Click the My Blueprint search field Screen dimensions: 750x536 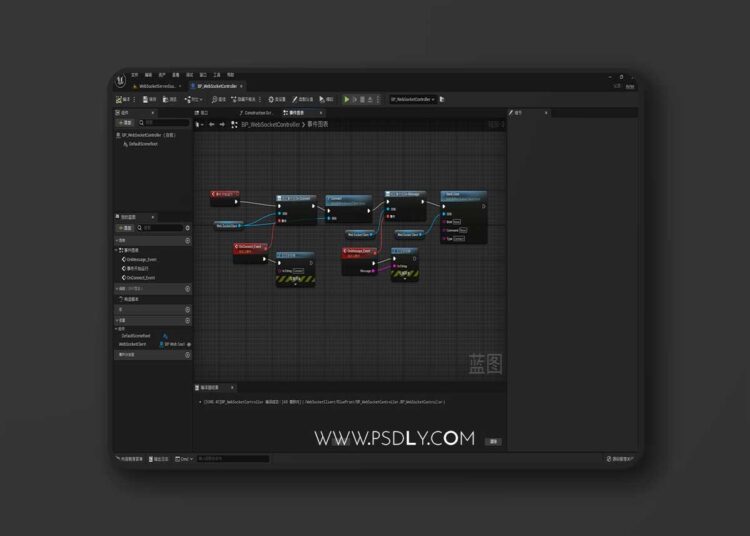click(160, 228)
